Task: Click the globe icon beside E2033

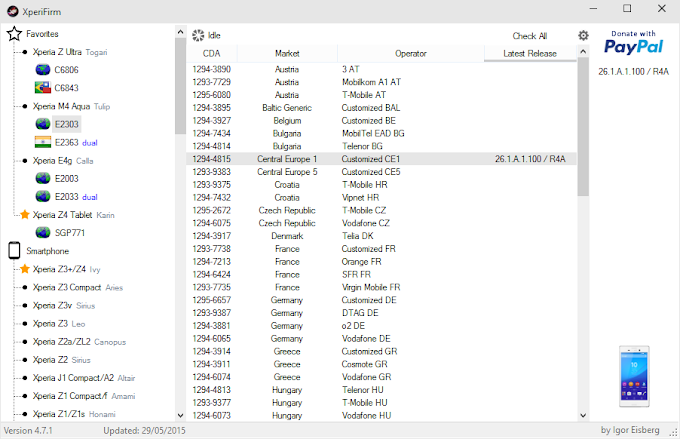Action: (x=42, y=197)
